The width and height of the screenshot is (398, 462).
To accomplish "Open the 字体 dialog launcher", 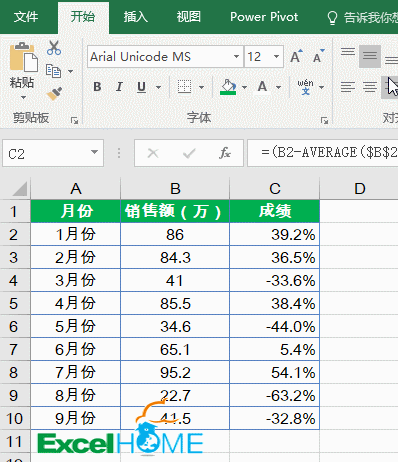I will [x=324, y=121].
